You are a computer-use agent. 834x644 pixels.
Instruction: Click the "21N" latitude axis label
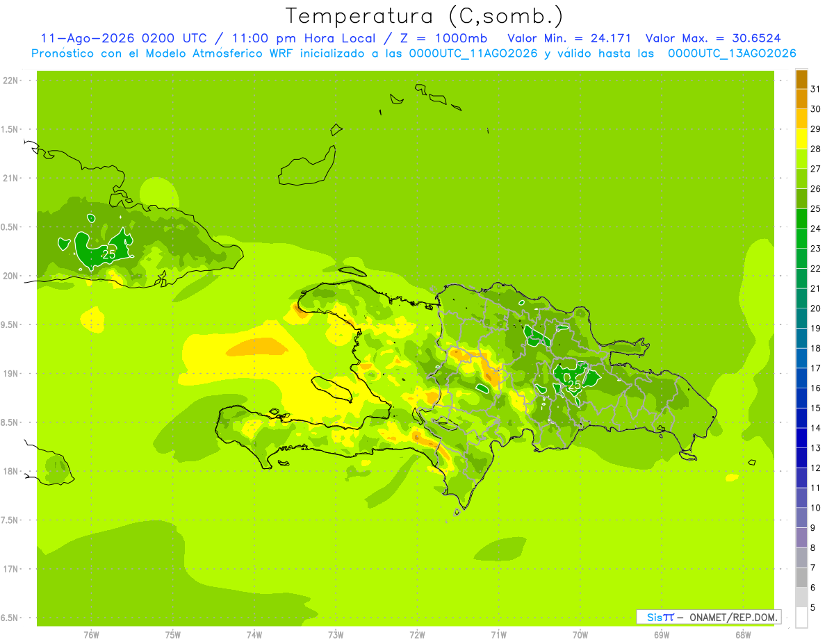tap(10, 179)
